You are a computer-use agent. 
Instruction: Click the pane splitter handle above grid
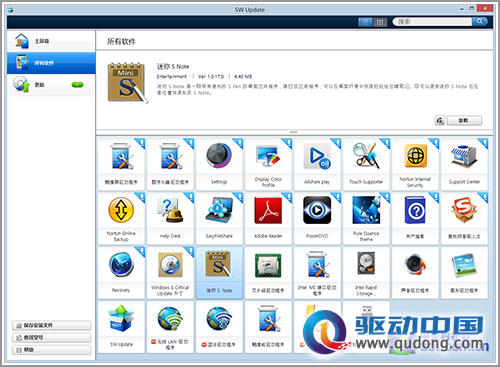pos(294,132)
